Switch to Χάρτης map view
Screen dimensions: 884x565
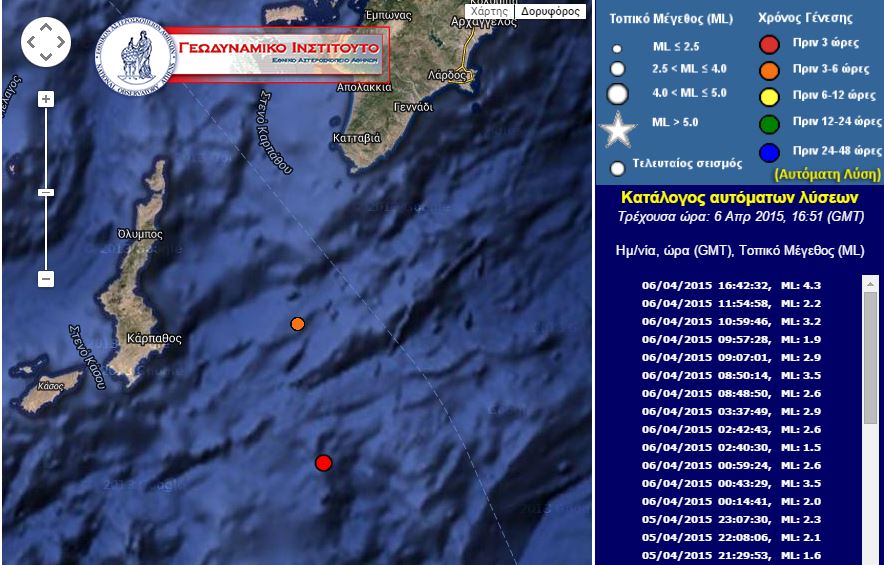coord(490,12)
